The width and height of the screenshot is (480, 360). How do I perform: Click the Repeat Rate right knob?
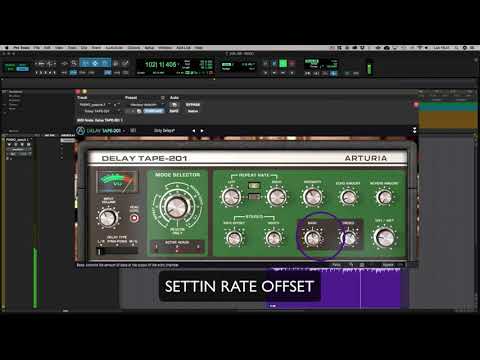tap(277, 196)
